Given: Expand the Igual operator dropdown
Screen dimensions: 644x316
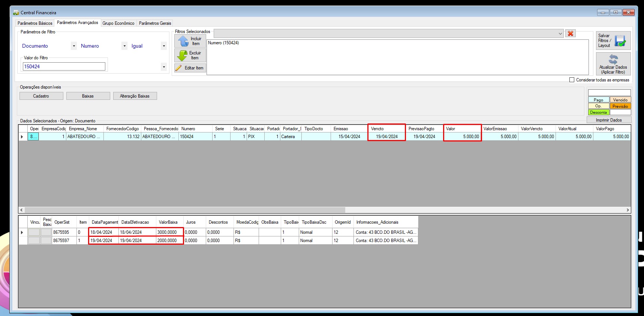Looking at the screenshot, I should (164, 46).
